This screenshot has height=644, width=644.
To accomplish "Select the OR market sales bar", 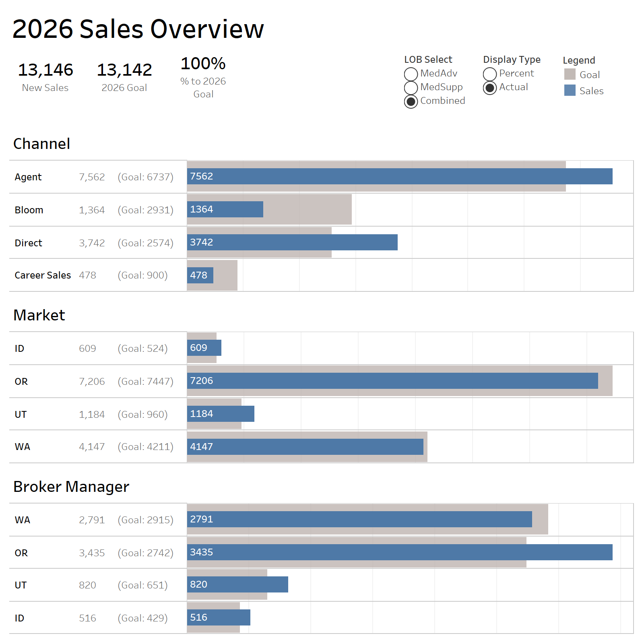I will click(390, 381).
